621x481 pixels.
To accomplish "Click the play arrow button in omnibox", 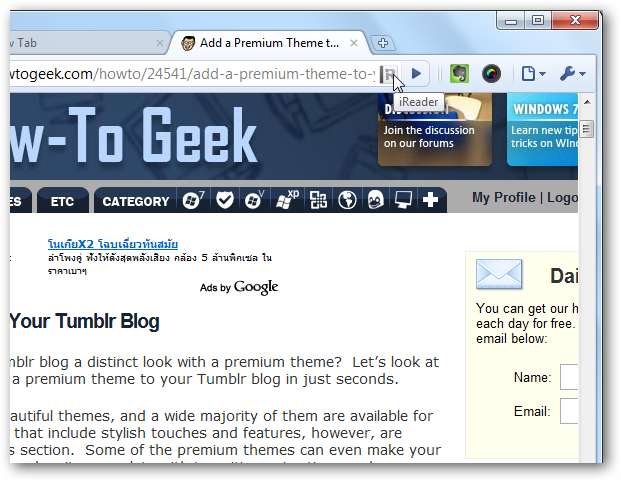I will 416,74.
